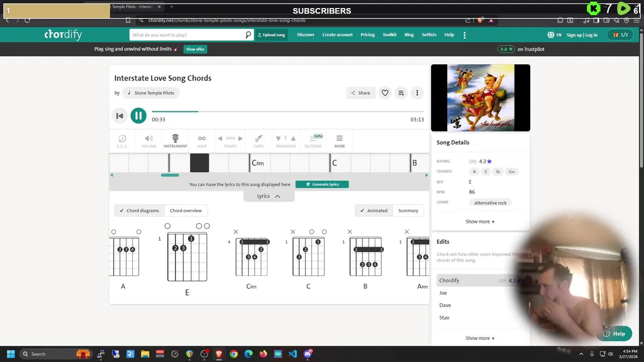Switch to Summary mode
644x362 pixels.
click(x=408, y=211)
